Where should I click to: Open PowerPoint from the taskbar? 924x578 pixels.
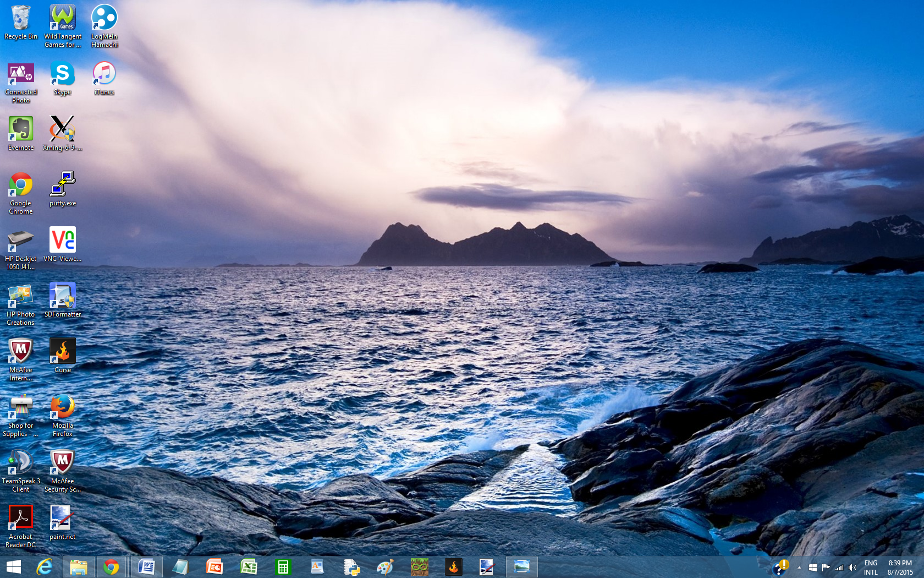pyautogui.click(x=215, y=567)
